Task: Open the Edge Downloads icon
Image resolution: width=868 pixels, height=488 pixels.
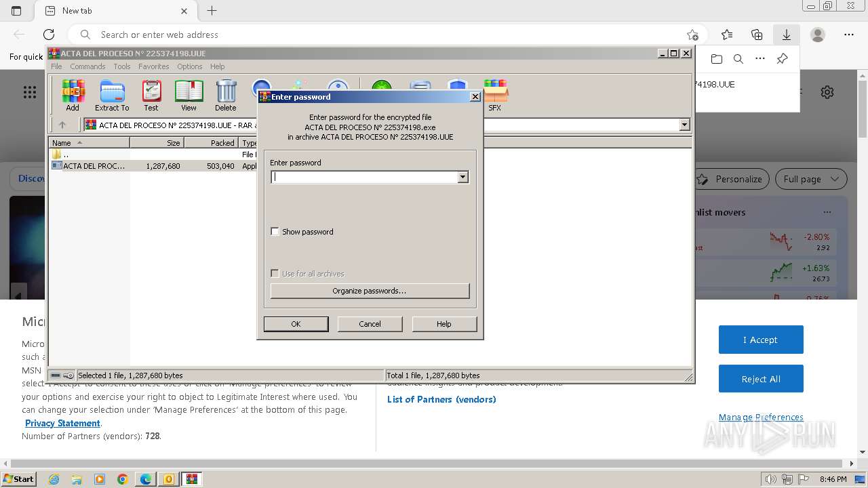Action: click(x=787, y=35)
